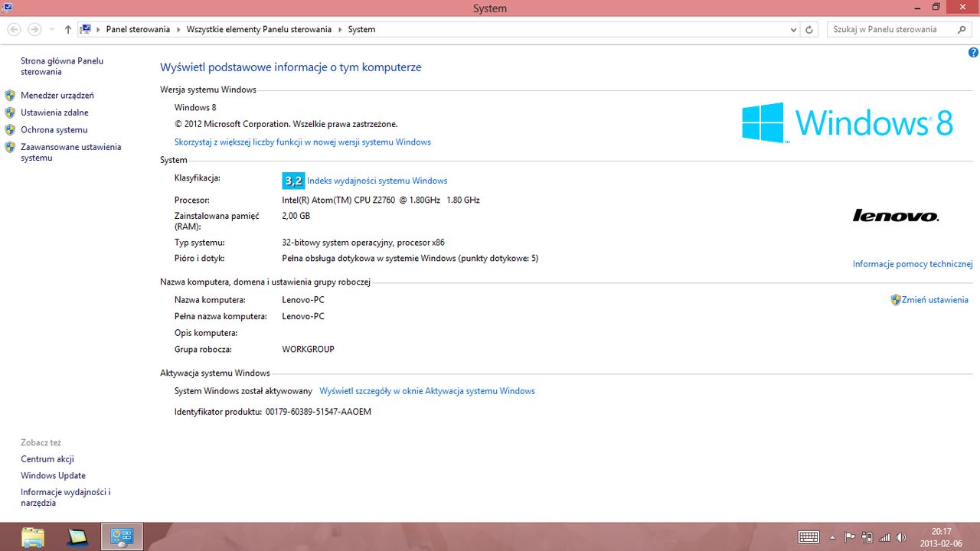980x551 pixels.
Task: Open Informacje wydajności i narzędzia
Action: tap(66, 497)
